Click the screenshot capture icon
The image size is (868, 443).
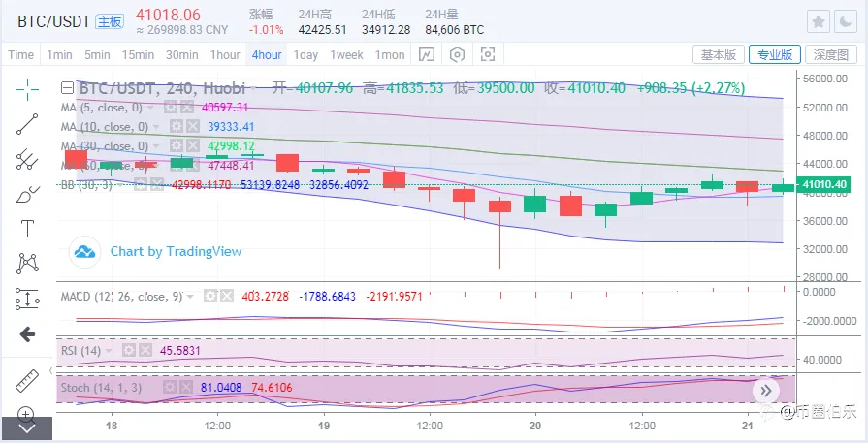click(x=487, y=54)
